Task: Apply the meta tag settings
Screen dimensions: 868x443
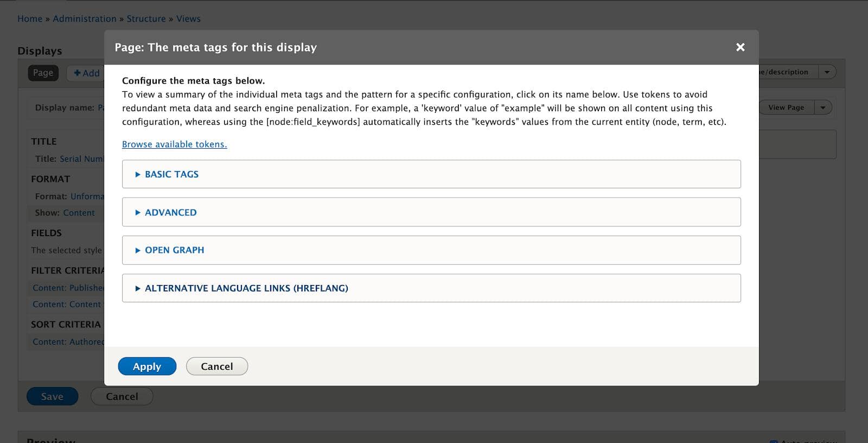Action: click(x=147, y=366)
